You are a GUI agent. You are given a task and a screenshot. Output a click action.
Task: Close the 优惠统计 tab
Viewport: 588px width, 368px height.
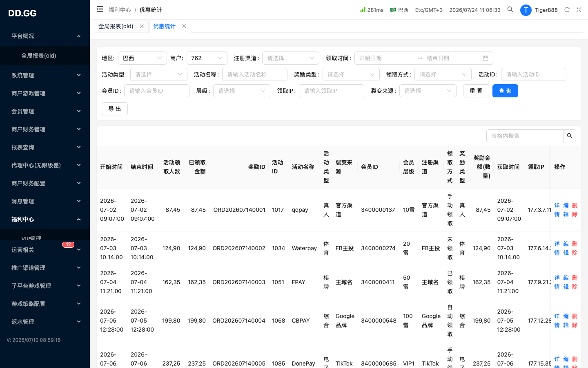pyautogui.click(x=184, y=26)
